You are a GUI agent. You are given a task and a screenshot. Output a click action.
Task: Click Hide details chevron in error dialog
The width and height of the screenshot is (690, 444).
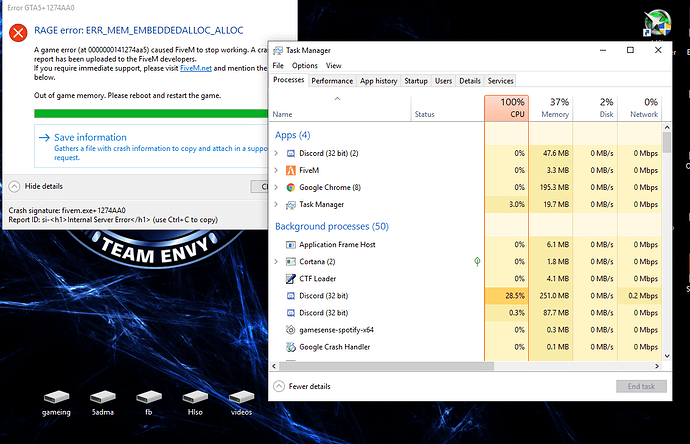pos(14,187)
